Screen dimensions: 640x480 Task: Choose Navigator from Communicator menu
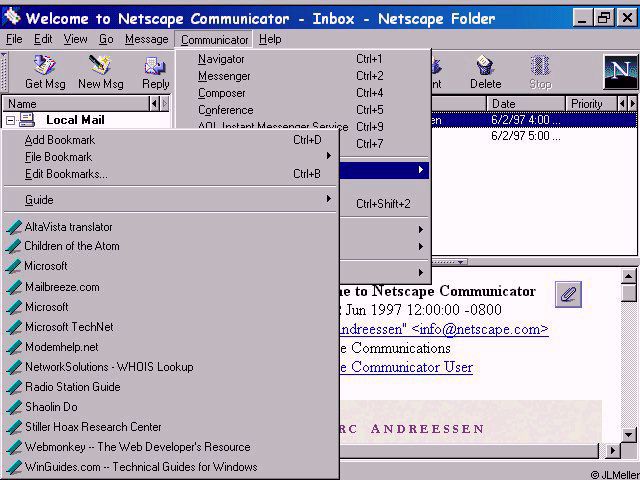click(303, 59)
